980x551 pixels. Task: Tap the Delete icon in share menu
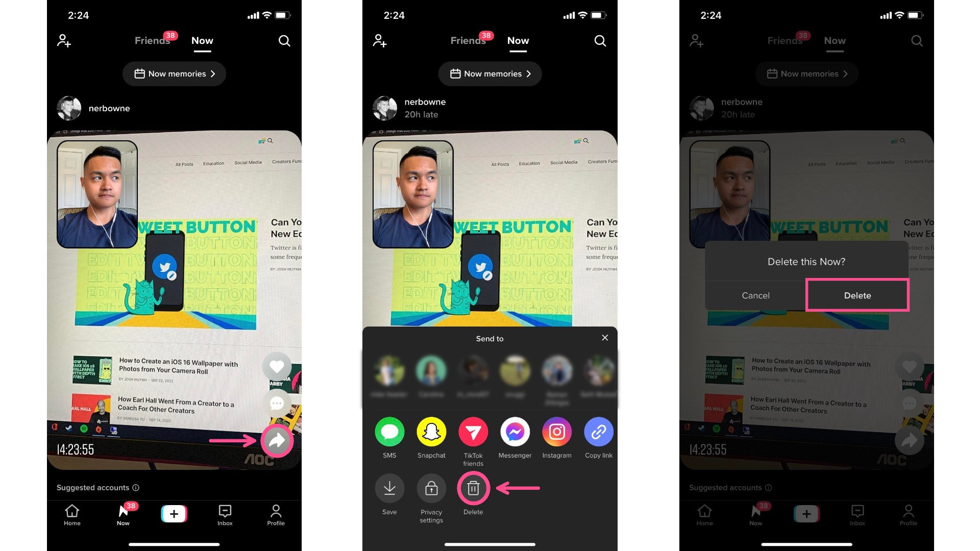click(x=473, y=488)
